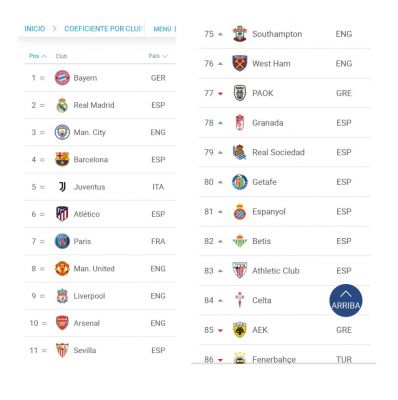Click the Juventus logo

point(62,187)
